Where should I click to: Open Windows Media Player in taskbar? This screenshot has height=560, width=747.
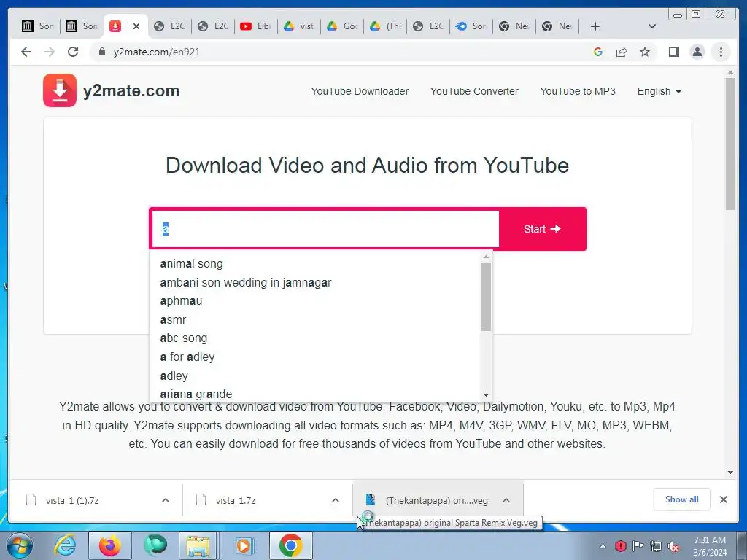(245, 545)
